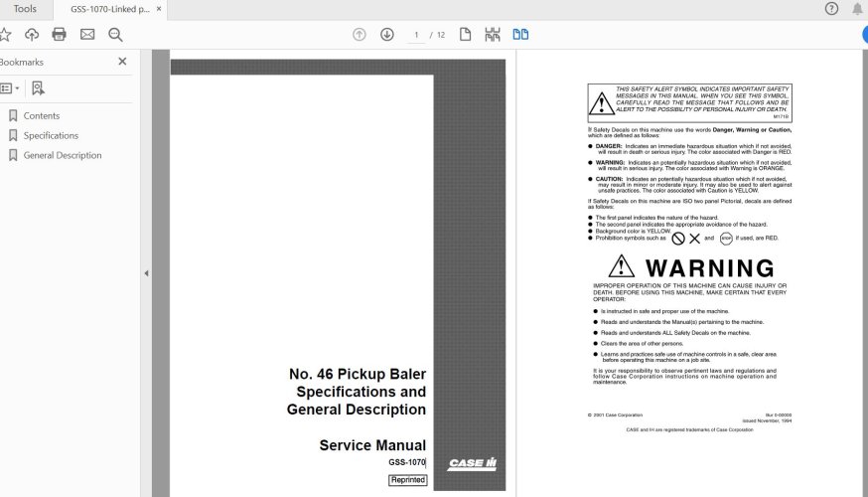Click the fit-to-width scrolling icon
Viewport: 868px width, 497px height.
(493, 35)
